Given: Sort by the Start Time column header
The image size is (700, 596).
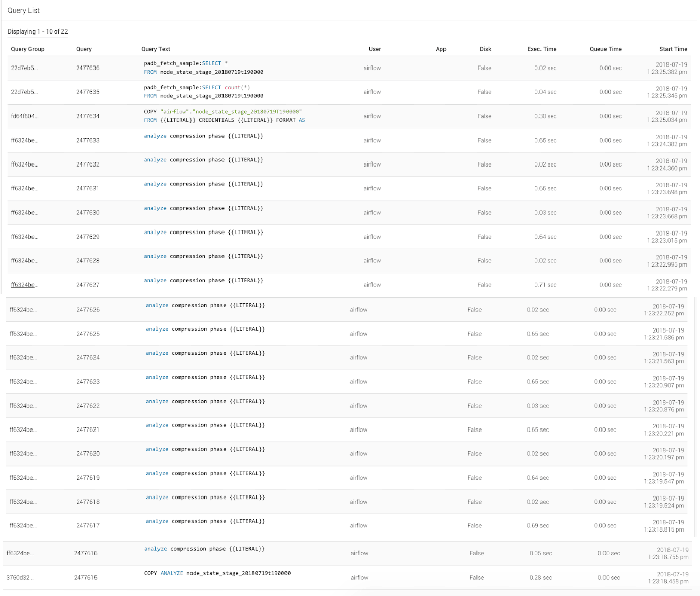Looking at the screenshot, I should pos(673,49).
